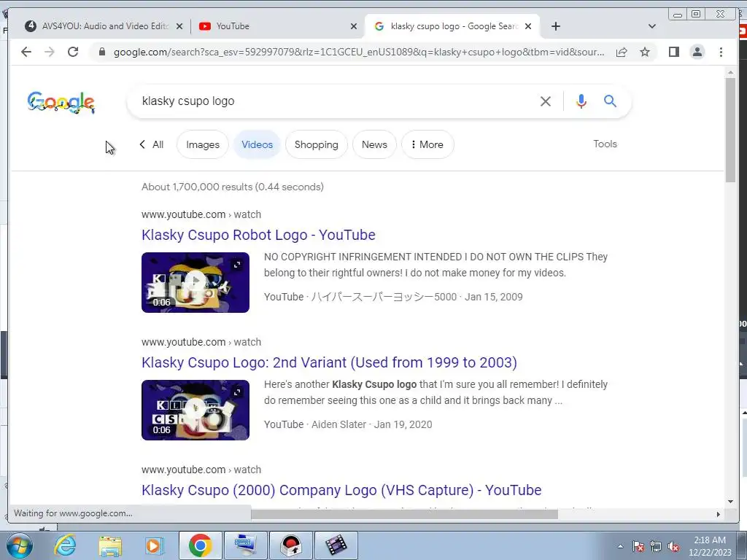Screen dimensions: 747x560
Task: Open the Chrome three-dot menu
Action: (x=721, y=52)
